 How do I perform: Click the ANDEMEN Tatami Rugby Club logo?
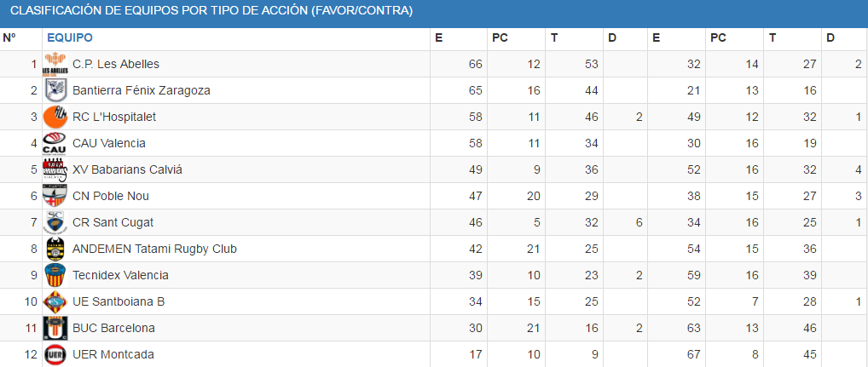coord(56,249)
